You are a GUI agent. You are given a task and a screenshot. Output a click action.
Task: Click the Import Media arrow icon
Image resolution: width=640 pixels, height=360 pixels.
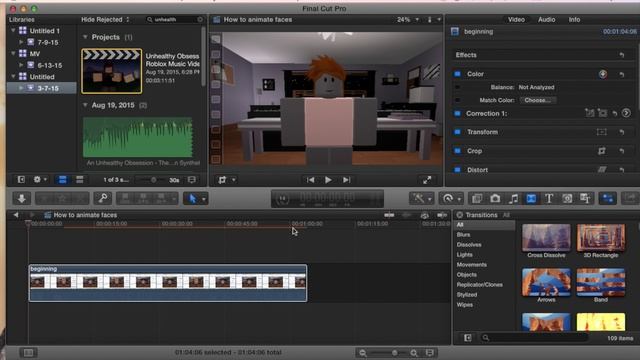tap(22, 199)
